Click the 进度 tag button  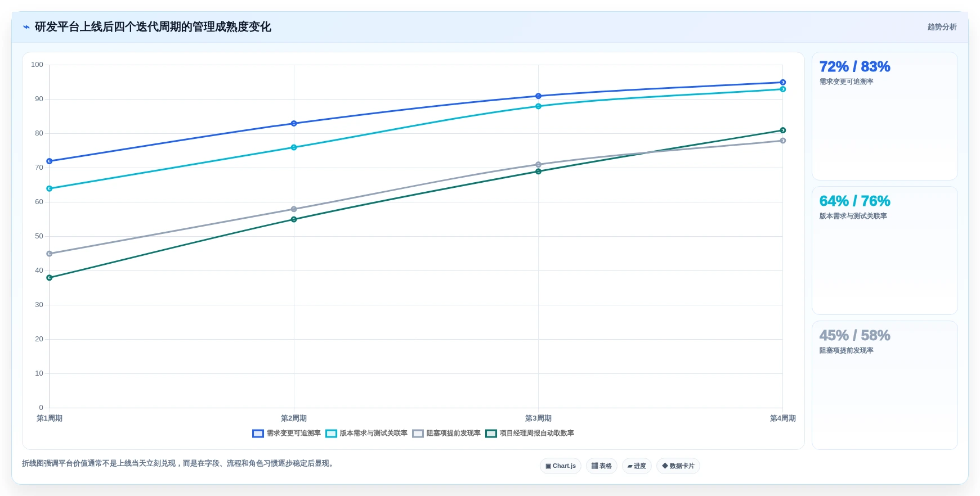pyautogui.click(x=637, y=466)
